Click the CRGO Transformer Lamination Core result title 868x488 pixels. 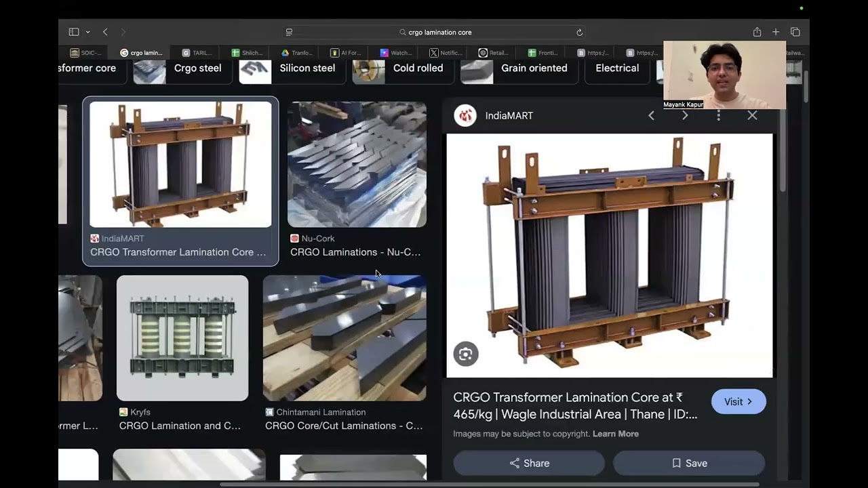click(x=178, y=252)
